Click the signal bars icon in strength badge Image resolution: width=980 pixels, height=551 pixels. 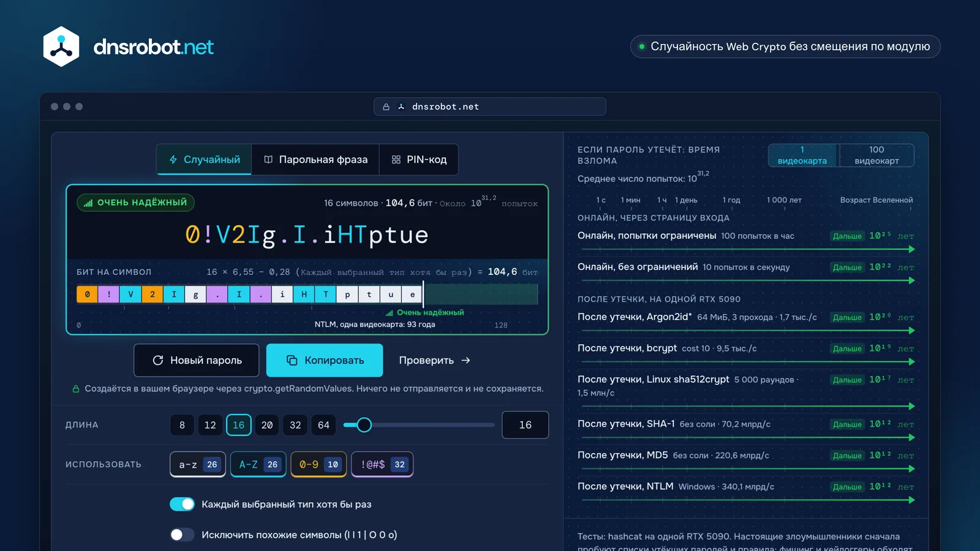[88, 203]
